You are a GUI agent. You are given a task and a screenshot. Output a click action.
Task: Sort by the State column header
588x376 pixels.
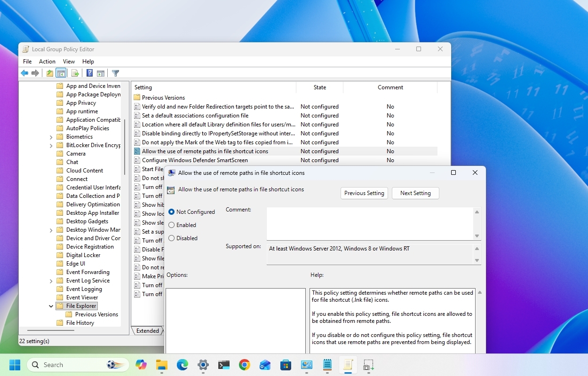tap(320, 87)
